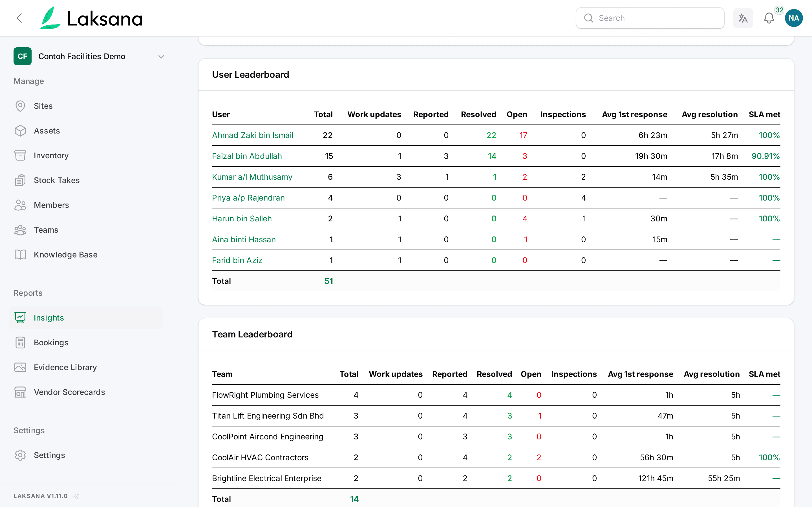
Task: Click the Search input field
Action: [650, 18]
